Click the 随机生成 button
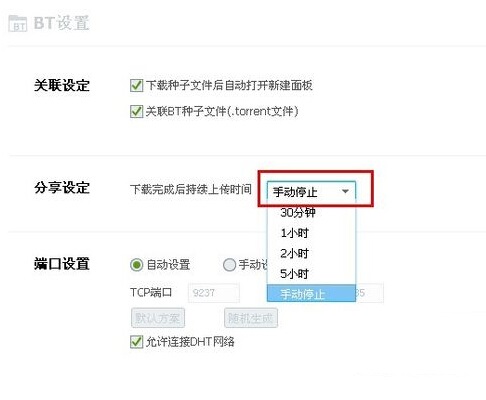The height and width of the screenshot is (400, 486). 251,318
